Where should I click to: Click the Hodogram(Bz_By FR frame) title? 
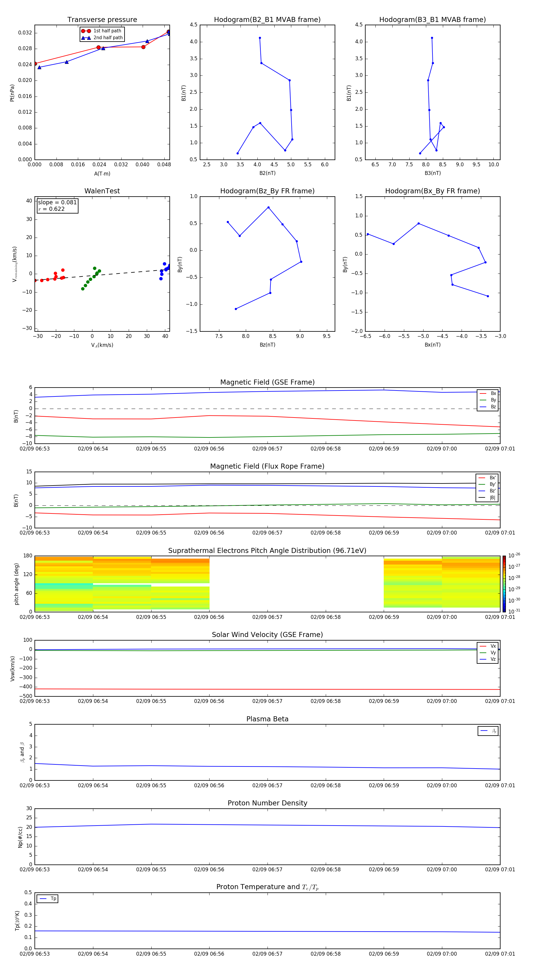[267, 191]
